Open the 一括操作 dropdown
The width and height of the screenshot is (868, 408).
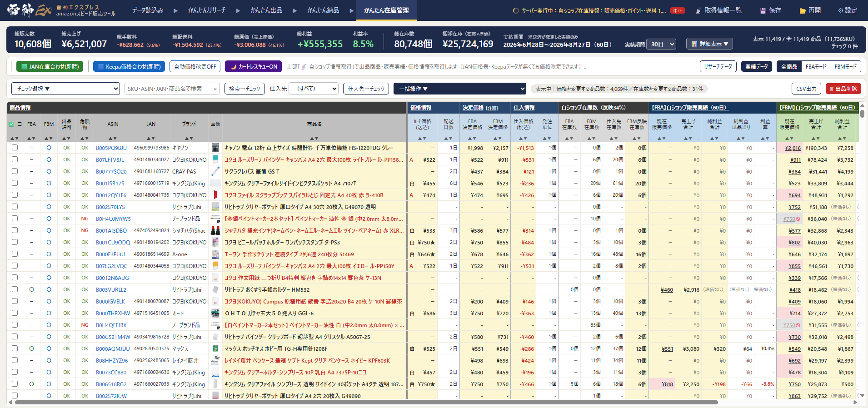tap(459, 89)
